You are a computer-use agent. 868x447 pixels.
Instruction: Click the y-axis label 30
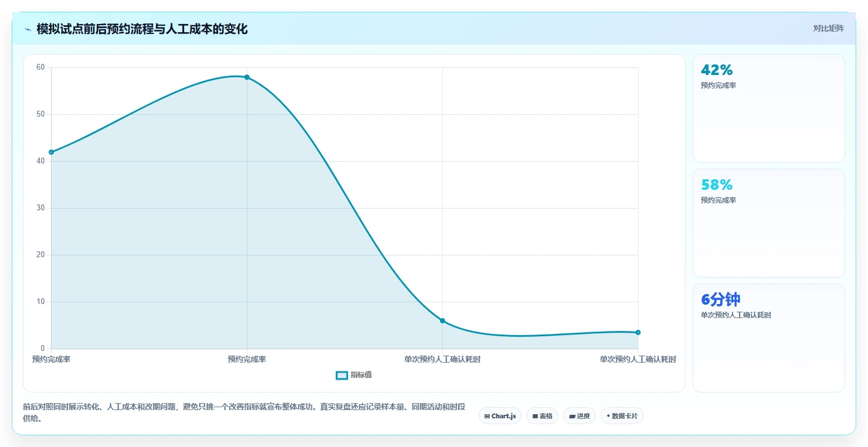tap(40, 208)
